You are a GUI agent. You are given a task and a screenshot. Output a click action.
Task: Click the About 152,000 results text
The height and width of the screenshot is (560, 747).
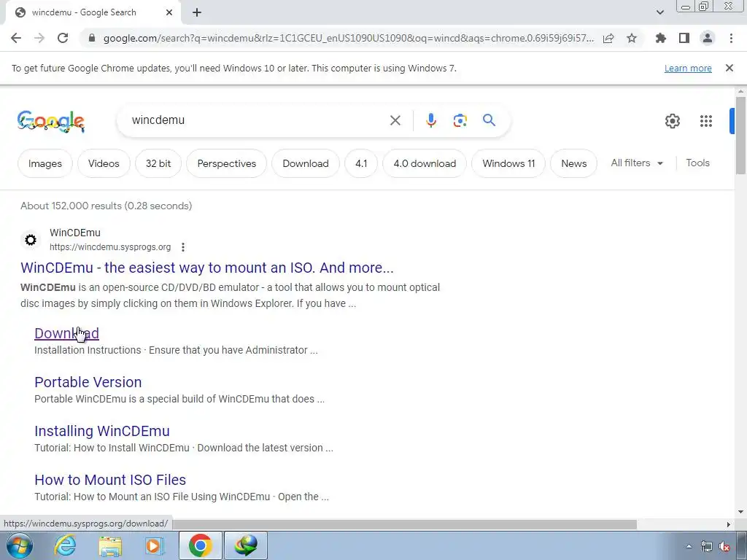click(107, 206)
